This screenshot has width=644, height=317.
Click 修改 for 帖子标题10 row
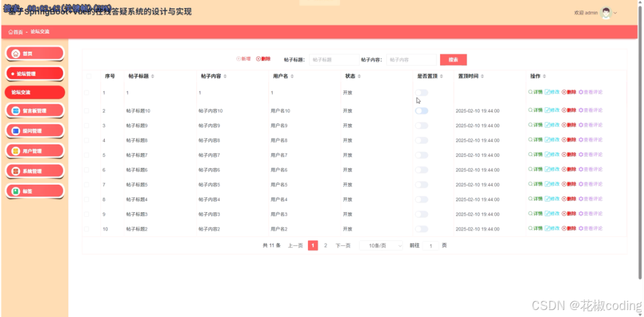(x=552, y=110)
